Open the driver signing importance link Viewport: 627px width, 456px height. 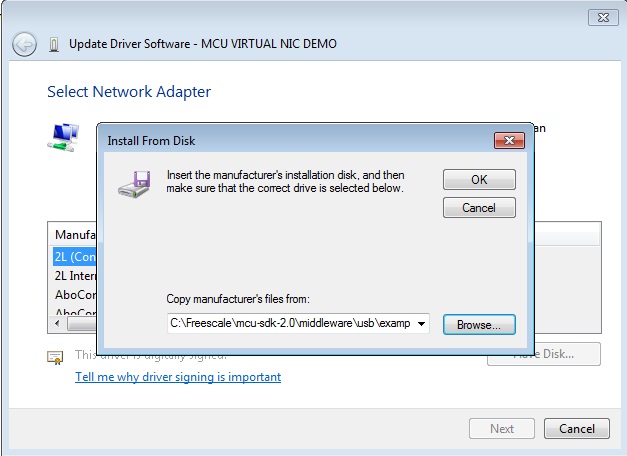pyautogui.click(x=178, y=377)
